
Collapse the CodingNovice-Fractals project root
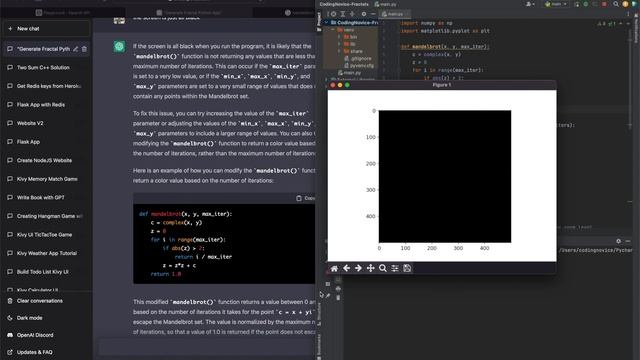pyautogui.click(x=327, y=22)
